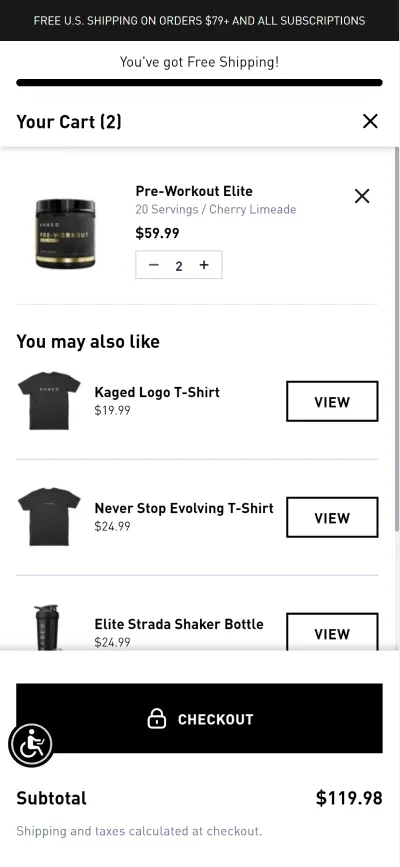The image size is (400, 867).
Task: View the Elite Strada Shaker Bottle
Action: pyautogui.click(x=332, y=631)
